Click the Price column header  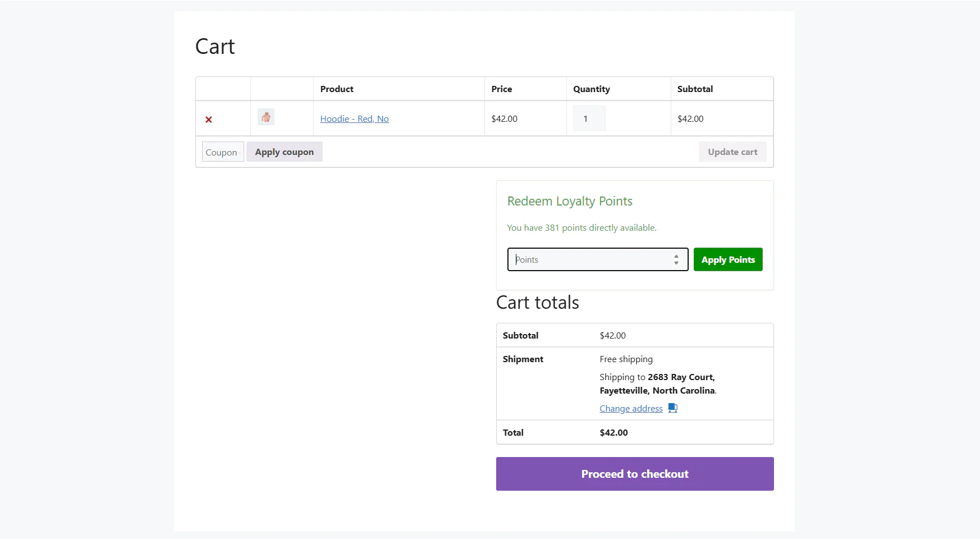point(501,89)
